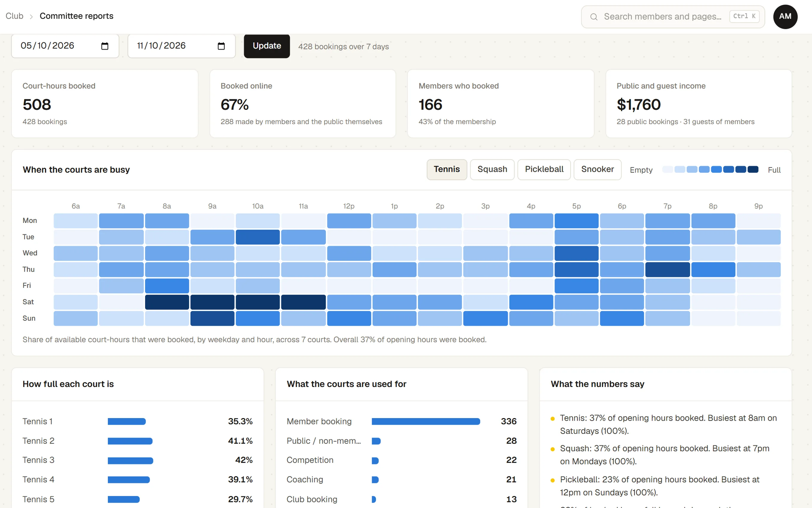This screenshot has height=508, width=812.
Task: Click the Competition count 22
Action: pyautogui.click(x=511, y=460)
